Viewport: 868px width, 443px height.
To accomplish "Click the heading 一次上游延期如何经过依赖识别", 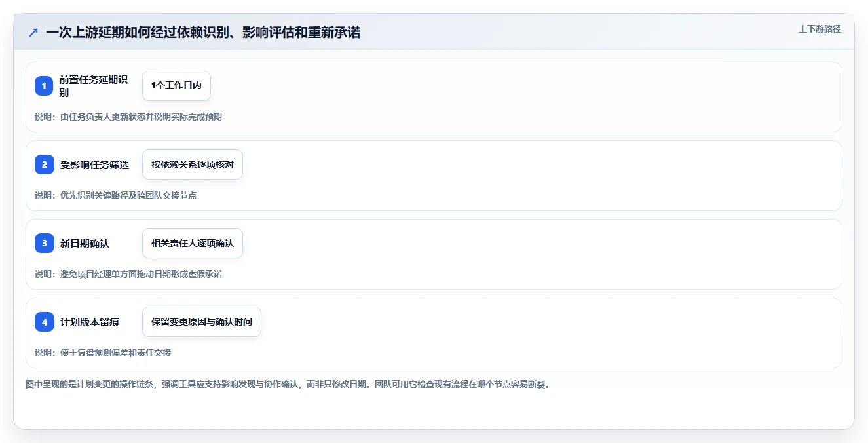I will tap(203, 32).
